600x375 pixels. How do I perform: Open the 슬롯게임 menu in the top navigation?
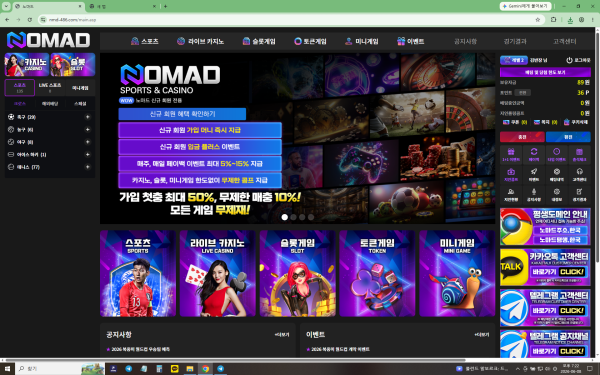[259, 41]
